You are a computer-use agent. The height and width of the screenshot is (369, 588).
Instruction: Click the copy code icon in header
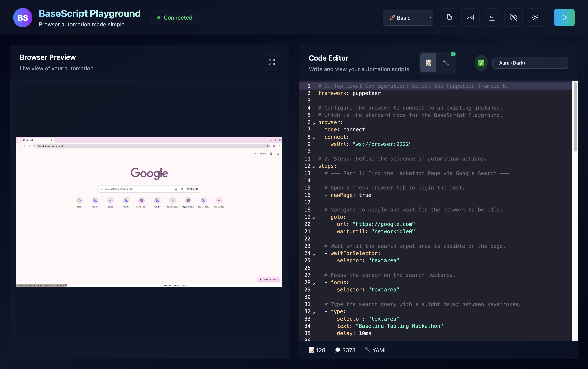tap(449, 18)
